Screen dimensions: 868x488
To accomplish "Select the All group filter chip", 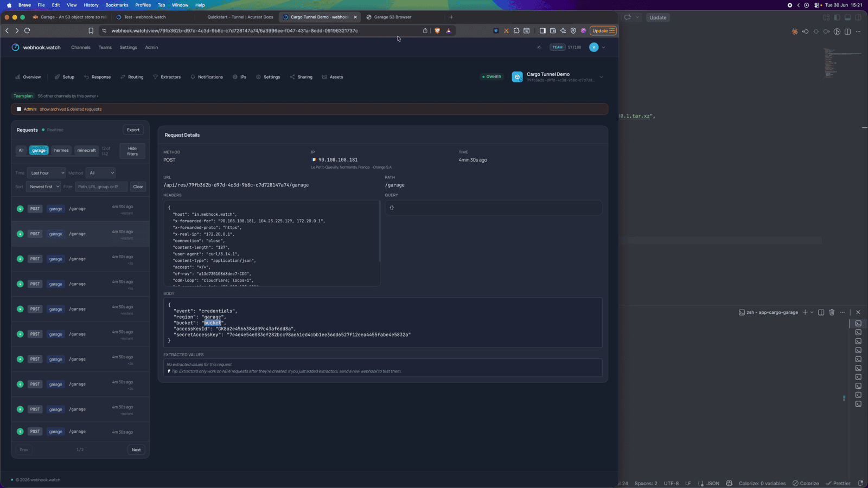I will [21, 150].
